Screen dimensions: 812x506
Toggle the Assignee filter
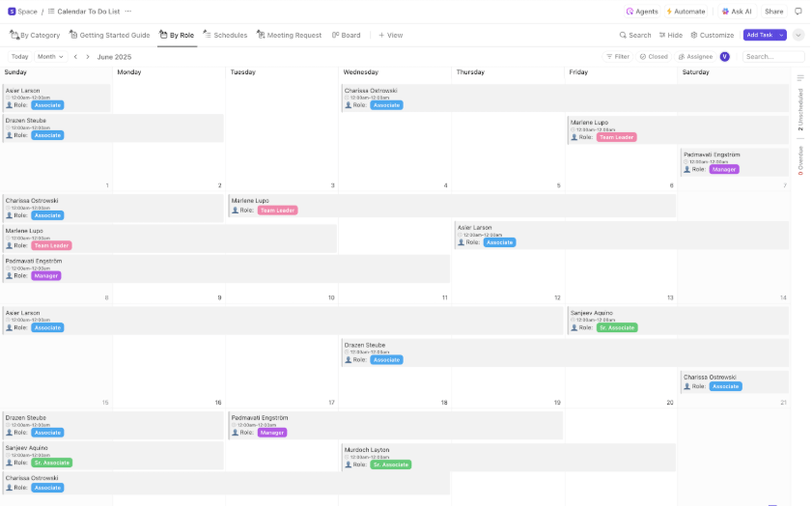point(695,57)
